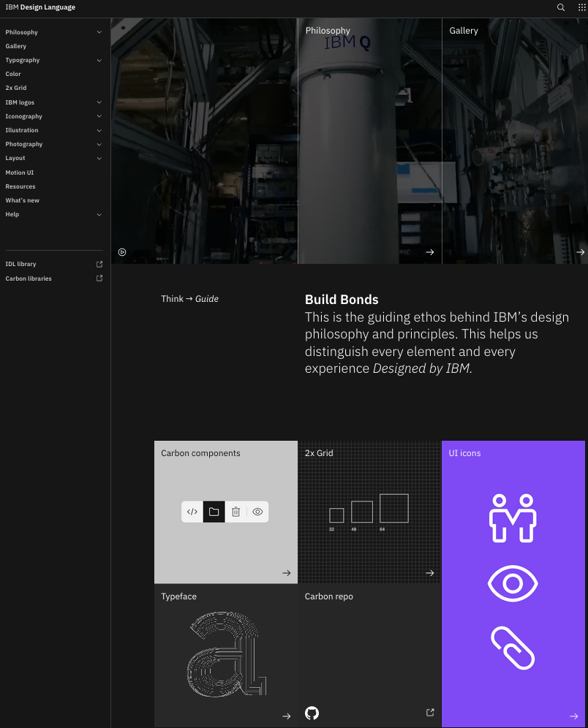Expand the Philosophy sidebar chevron
The height and width of the screenshot is (728, 588).
pos(99,32)
